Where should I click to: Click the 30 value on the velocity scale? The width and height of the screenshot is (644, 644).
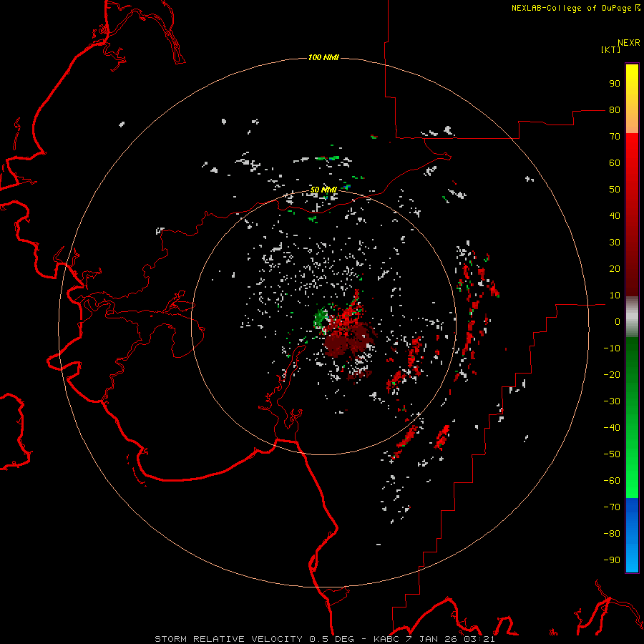point(615,243)
